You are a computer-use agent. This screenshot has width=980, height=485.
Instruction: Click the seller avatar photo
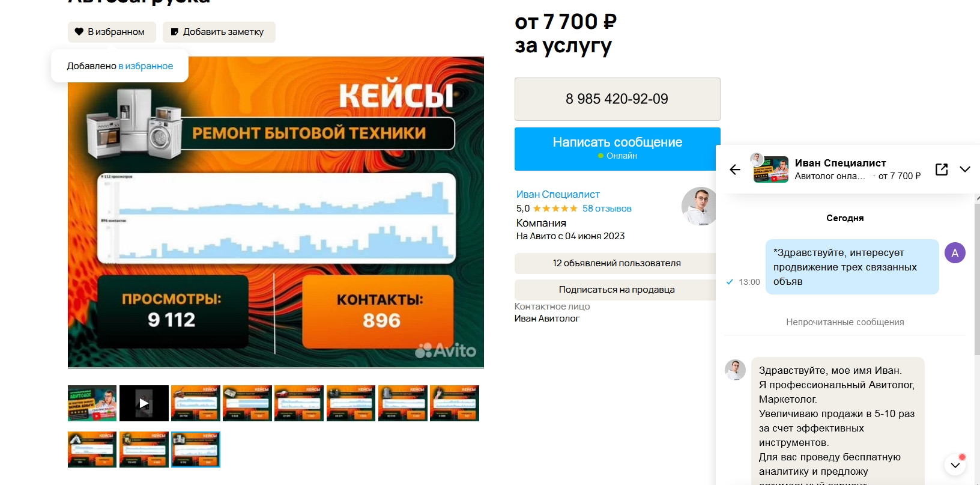coord(699,206)
